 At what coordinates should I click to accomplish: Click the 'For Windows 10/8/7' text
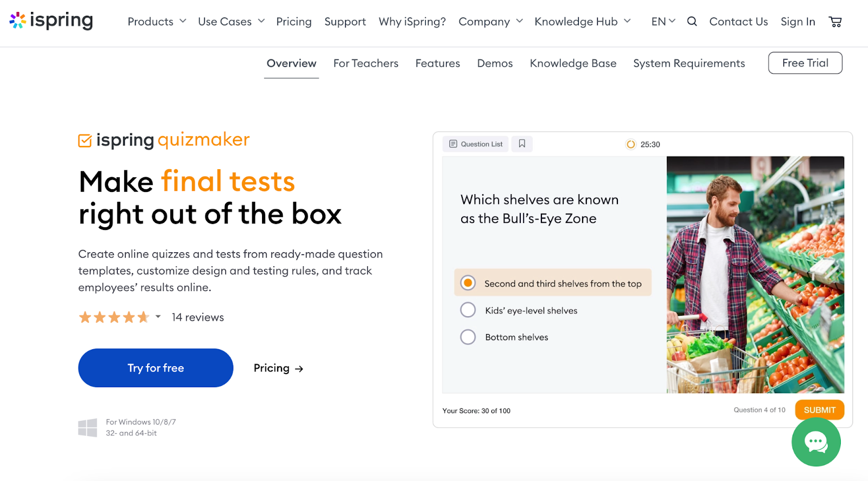click(x=141, y=422)
